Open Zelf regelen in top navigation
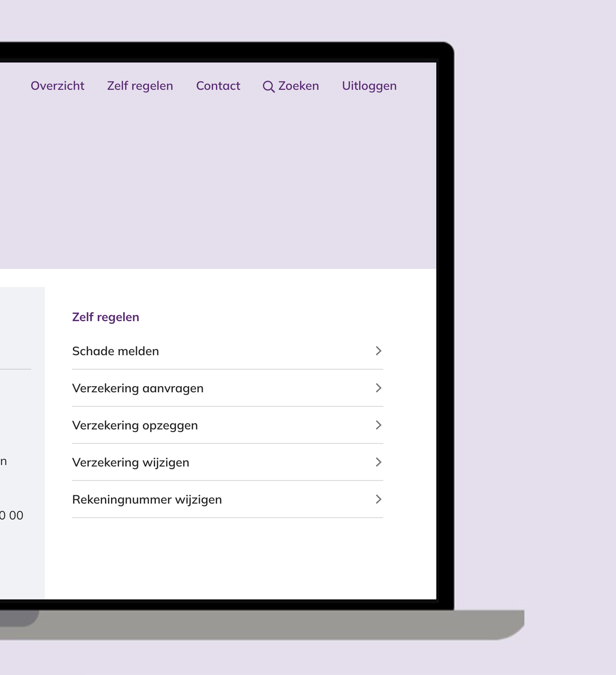The width and height of the screenshot is (616, 675). [x=140, y=86]
